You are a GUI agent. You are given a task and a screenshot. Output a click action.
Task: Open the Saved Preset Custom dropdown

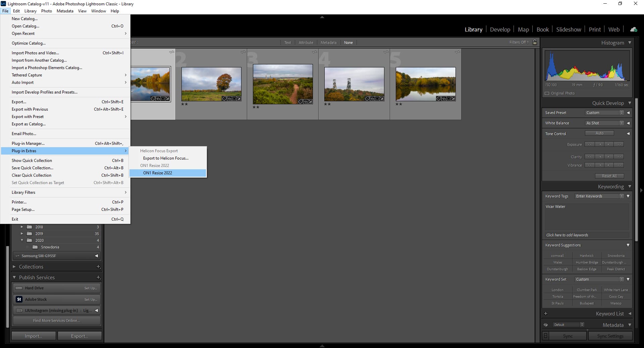(x=604, y=113)
